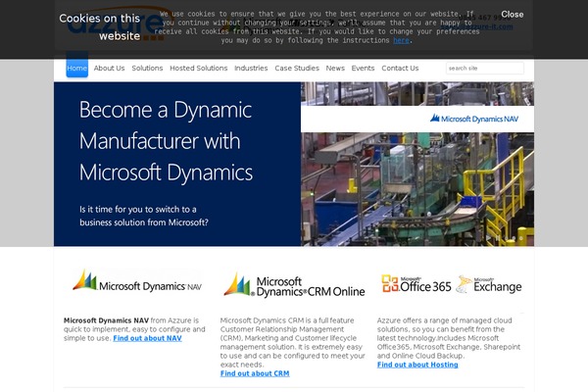Screen dimensions: 588x392
Task: Go to the Home tab
Action: pos(76,68)
